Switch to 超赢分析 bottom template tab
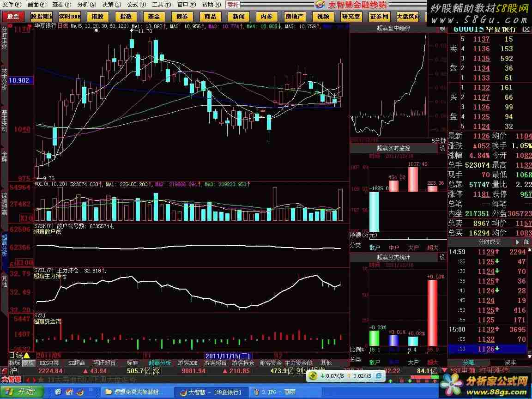The image size is (532, 399). pyautogui.click(x=160, y=363)
